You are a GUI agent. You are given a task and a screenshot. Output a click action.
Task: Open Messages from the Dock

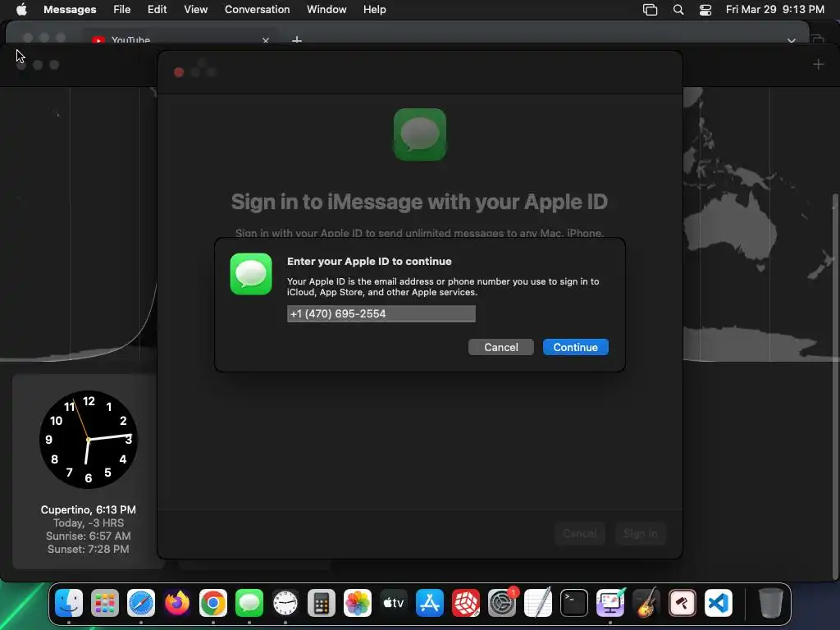pyautogui.click(x=249, y=603)
